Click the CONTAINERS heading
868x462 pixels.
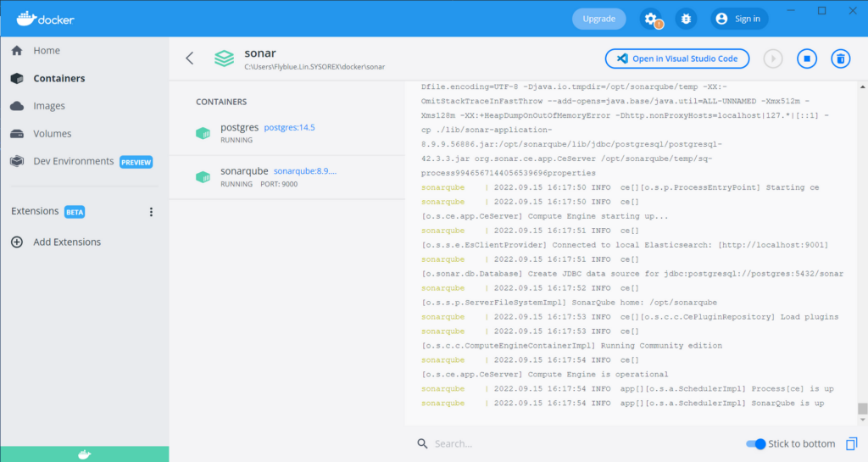[x=221, y=102]
